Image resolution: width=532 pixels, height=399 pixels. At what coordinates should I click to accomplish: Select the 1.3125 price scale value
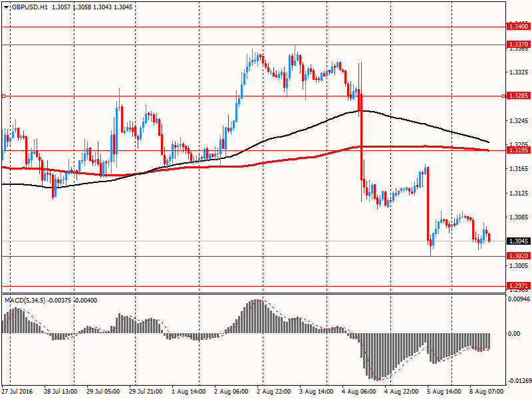pos(519,193)
